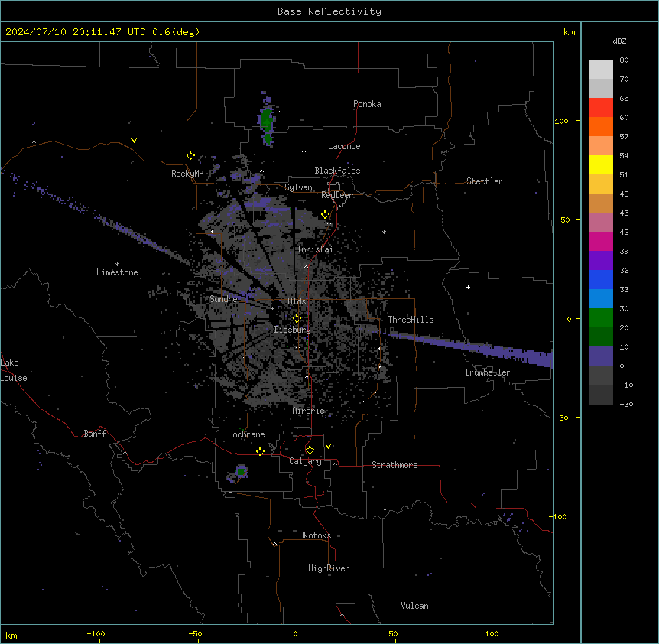Click the yellow diamond marker beside RockyMH
Viewport: 659px width, 644px height.
coord(190,156)
